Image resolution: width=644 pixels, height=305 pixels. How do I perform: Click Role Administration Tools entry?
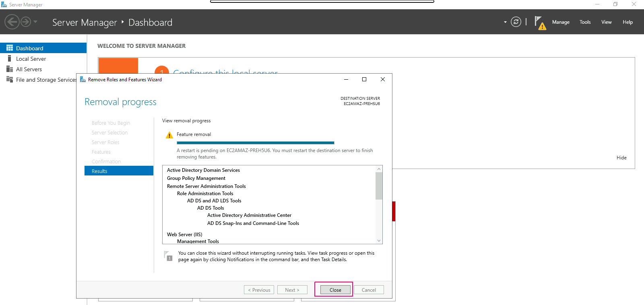[205, 194]
